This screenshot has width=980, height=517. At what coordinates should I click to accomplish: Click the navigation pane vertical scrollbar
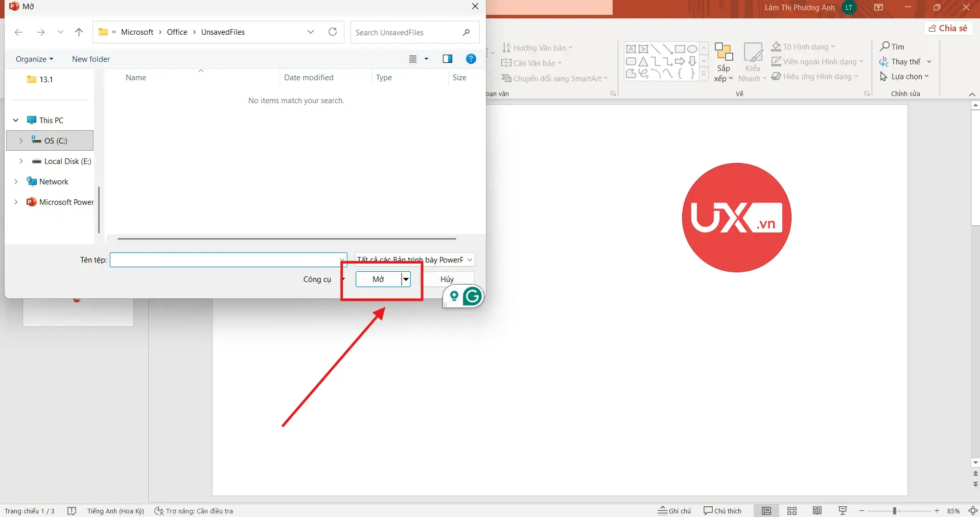[99, 210]
